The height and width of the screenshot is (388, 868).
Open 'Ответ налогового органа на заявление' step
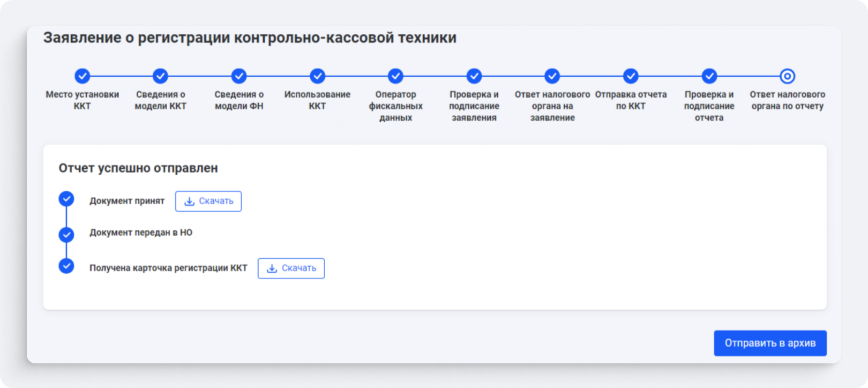point(552,76)
